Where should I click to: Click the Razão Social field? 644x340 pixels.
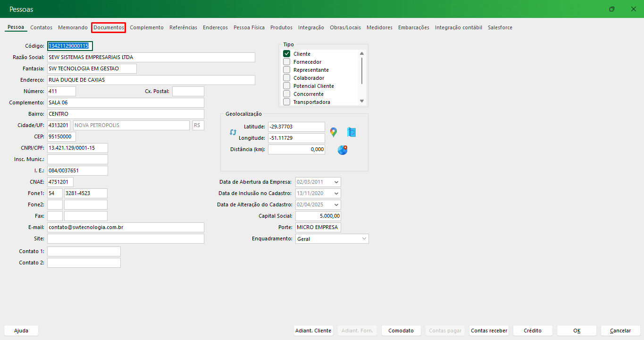(151, 57)
